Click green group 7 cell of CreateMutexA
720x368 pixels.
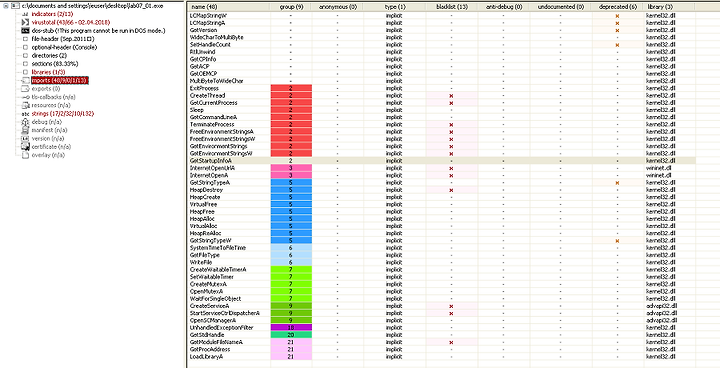pos(291,284)
